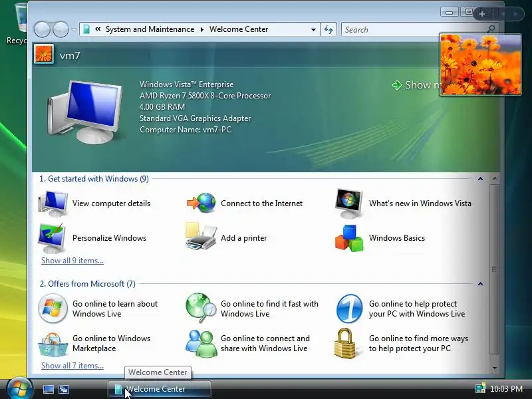The height and width of the screenshot is (399, 532).
Task: Click What's new in Windows Vista label
Action: pyautogui.click(x=420, y=203)
